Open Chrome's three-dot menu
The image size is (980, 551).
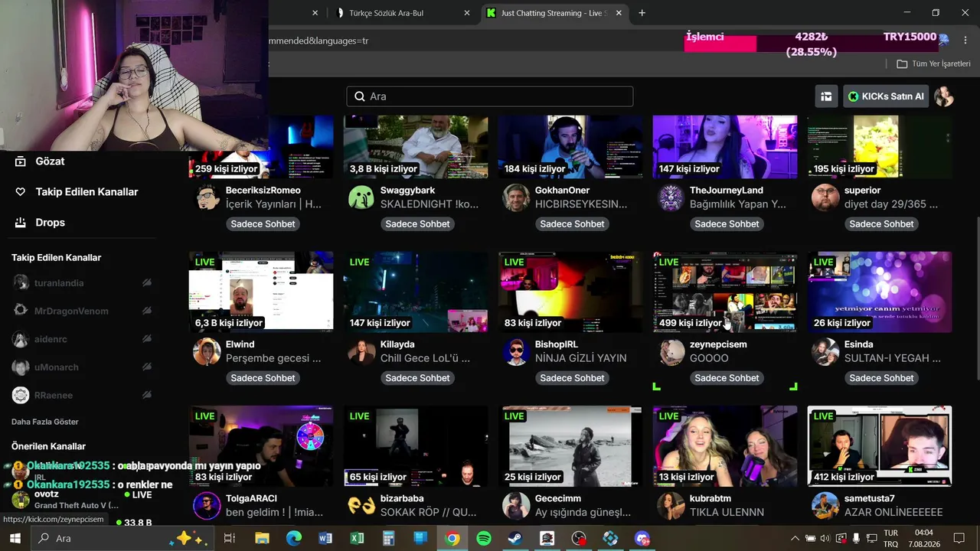pos(965,41)
